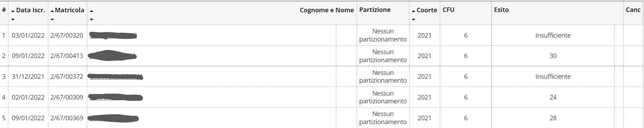Open student name link for matricola 2/67/00413
Image resolution: width=644 pixels, height=128 pixels.
pyautogui.click(x=112, y=56)
